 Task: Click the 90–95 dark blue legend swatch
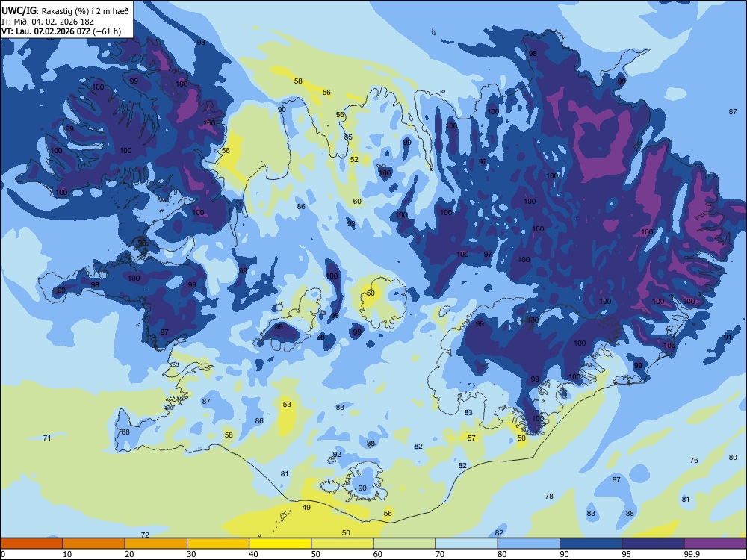(591, 544)
